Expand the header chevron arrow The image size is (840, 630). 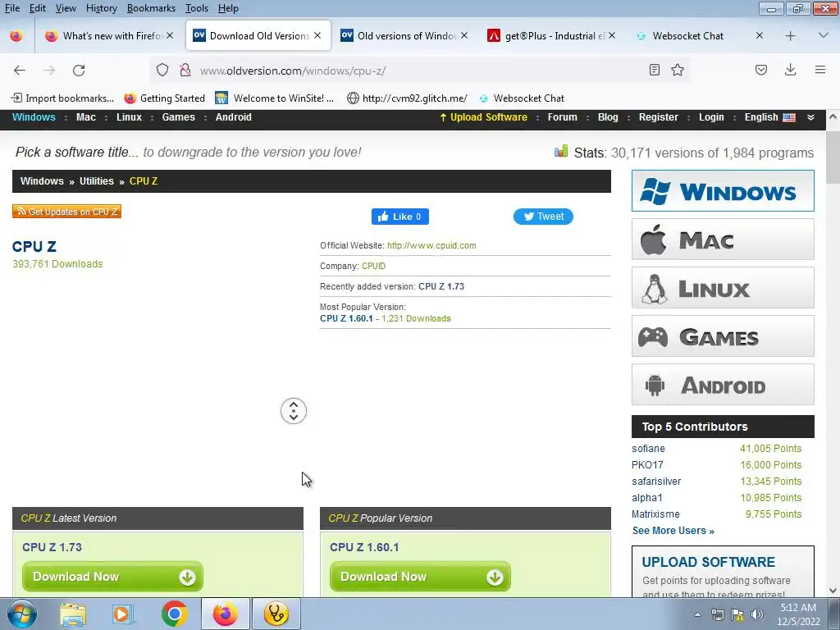coord(810,117)
